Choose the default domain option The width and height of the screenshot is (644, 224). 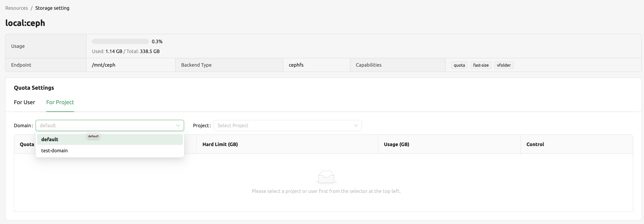[110, 140]
